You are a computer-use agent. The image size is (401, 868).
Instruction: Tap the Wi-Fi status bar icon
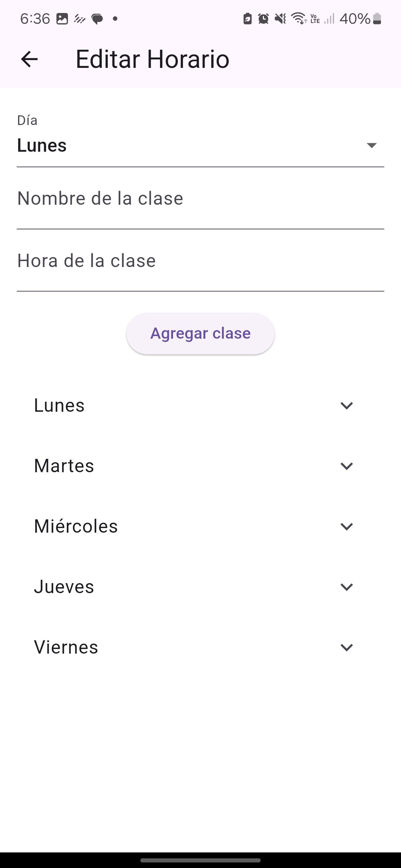pos(299,18)
